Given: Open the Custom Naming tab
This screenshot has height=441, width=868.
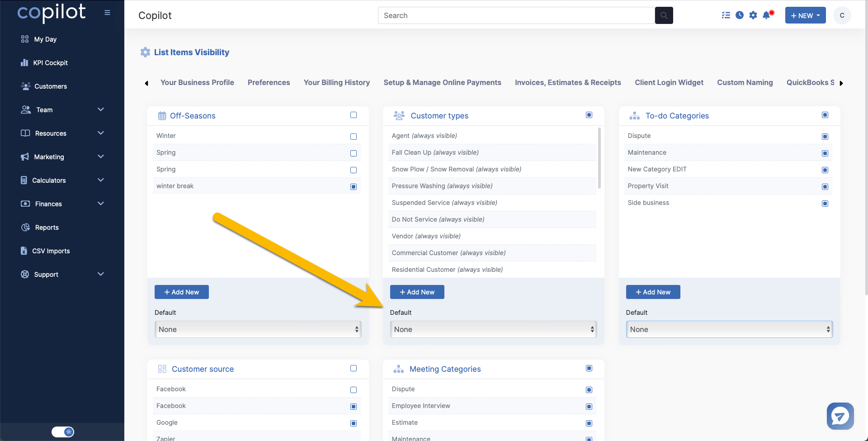Looking at the screenshot, I should (745, 82).
